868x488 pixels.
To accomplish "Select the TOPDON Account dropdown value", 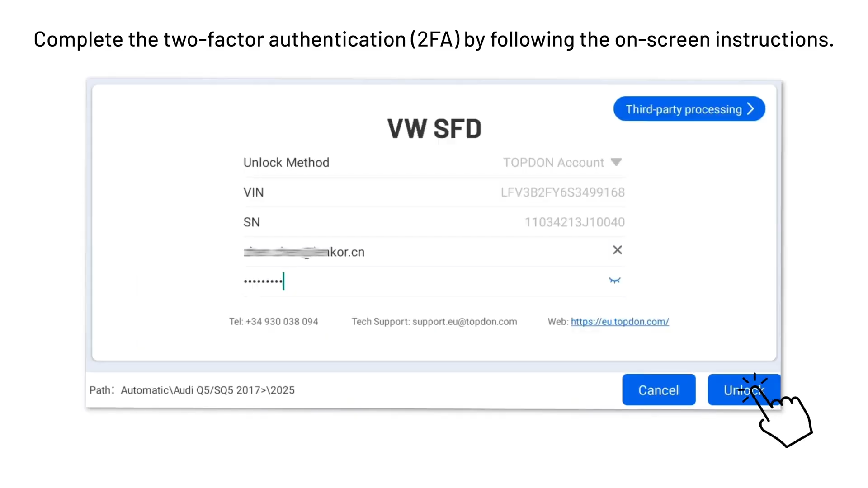I will [x=553, y=163].
